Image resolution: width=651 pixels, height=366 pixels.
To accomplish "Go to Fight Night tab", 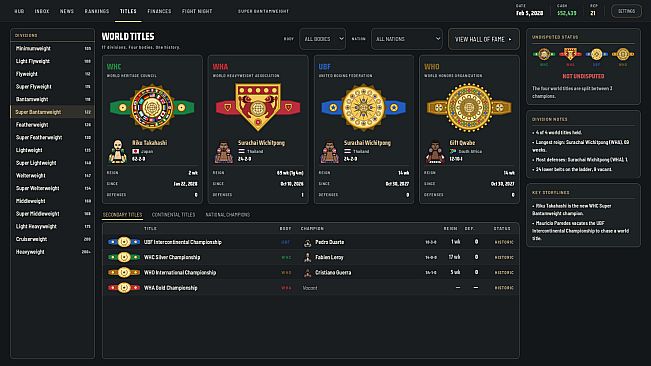I will pyautogui.click(x=197, y=11).
